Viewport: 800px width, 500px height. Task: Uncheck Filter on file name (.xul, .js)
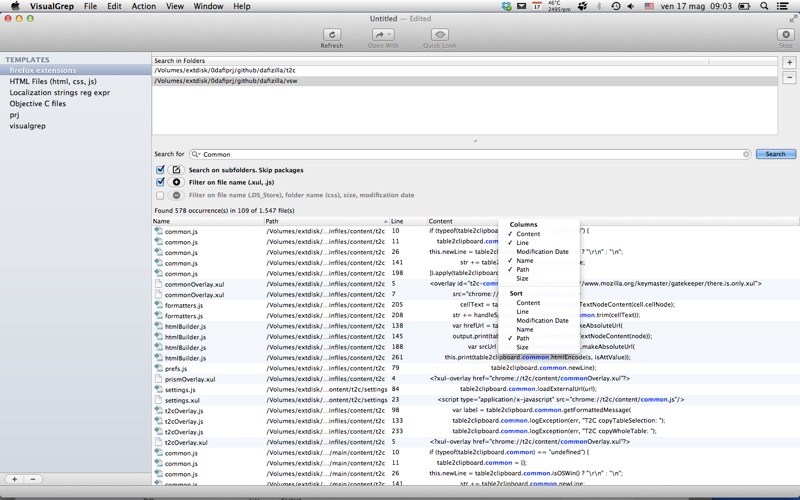(x=160, y=183)
